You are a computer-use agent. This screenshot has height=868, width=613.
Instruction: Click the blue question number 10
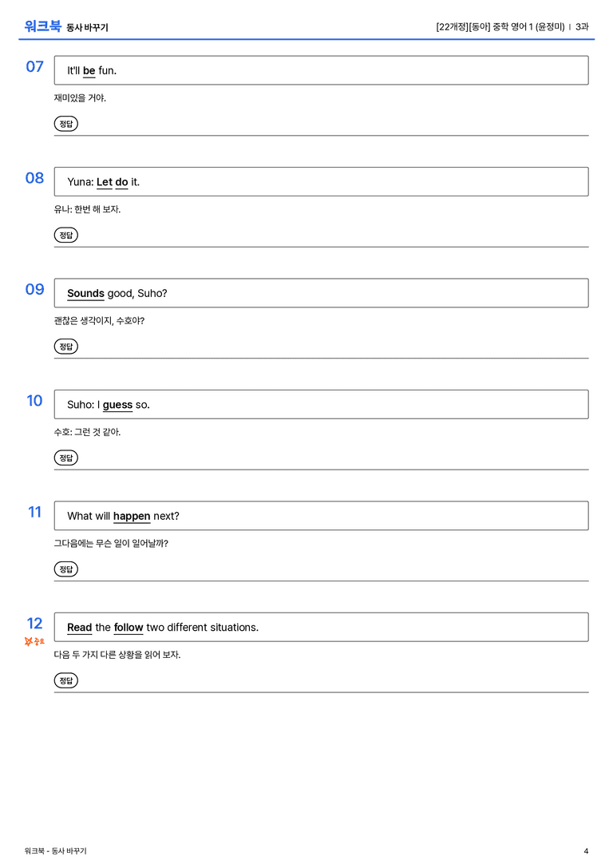point(34,400)
